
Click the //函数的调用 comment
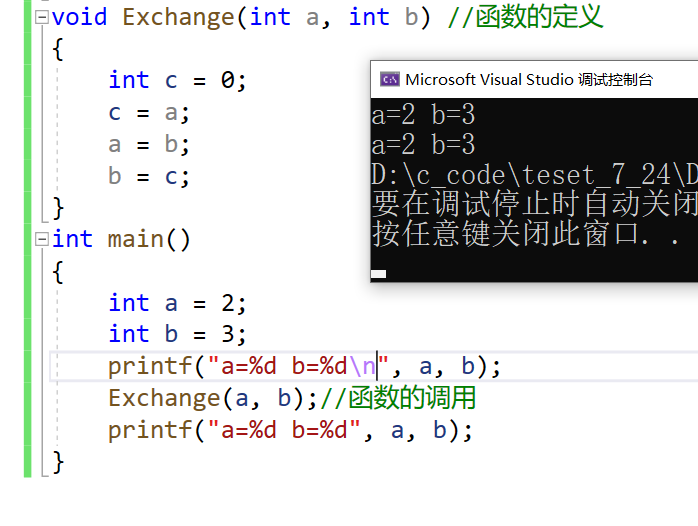click(398, 398)
